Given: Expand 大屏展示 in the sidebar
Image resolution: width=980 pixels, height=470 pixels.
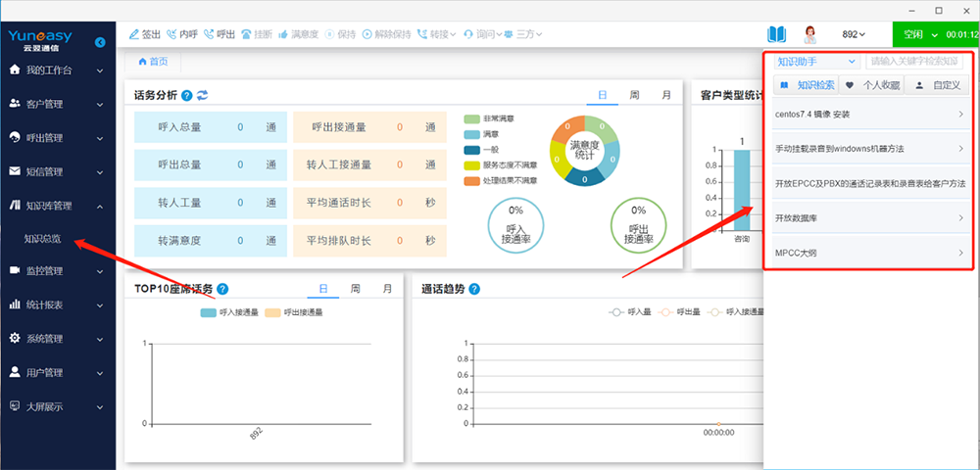Looking at the screenshot, I should 58,406.
